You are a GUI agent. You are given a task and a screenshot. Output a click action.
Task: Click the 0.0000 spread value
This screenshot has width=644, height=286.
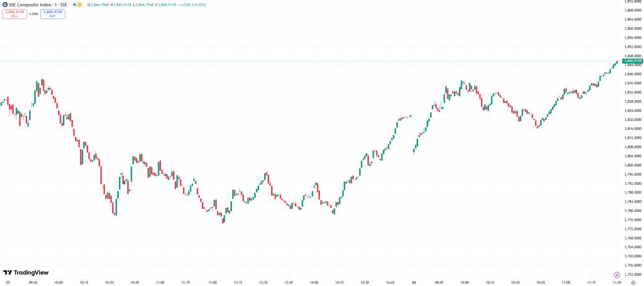(34, 14)
